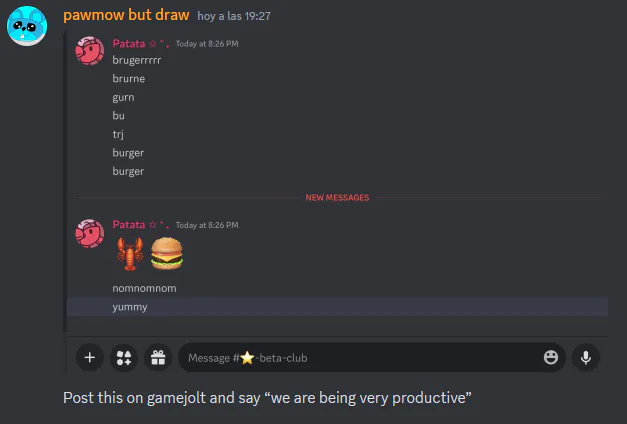627x424 pixels.
Task: Select the highlighted "yummy" message
Action: (130, 307)
